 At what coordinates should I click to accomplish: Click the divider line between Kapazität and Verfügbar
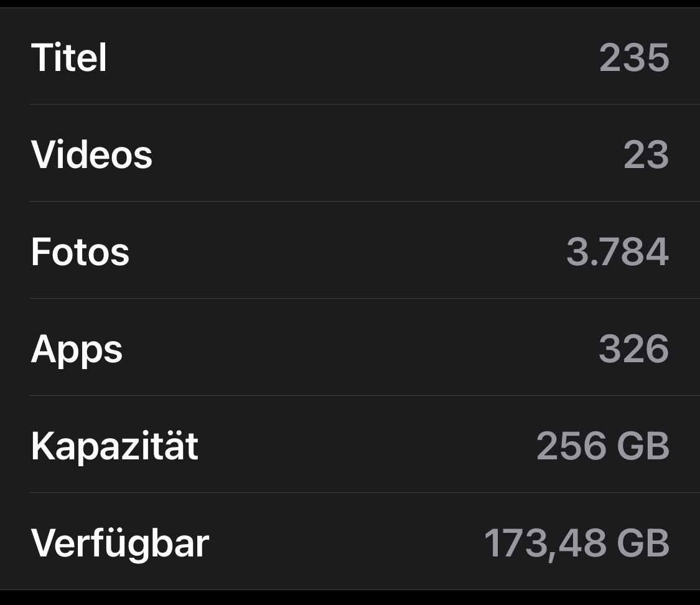click(365, 492)
